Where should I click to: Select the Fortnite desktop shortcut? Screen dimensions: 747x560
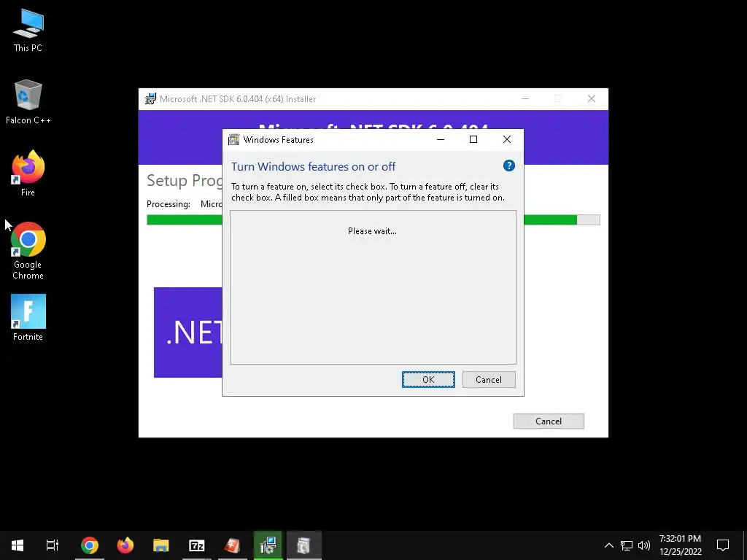[x=28, y=317]
